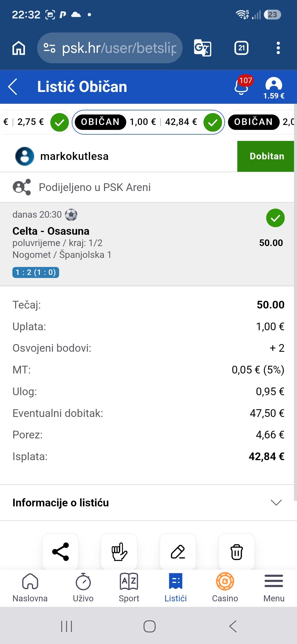Switch to the next Običan betslip chip
The height and width of the screenshot is (644, 297).
[261, 122]
